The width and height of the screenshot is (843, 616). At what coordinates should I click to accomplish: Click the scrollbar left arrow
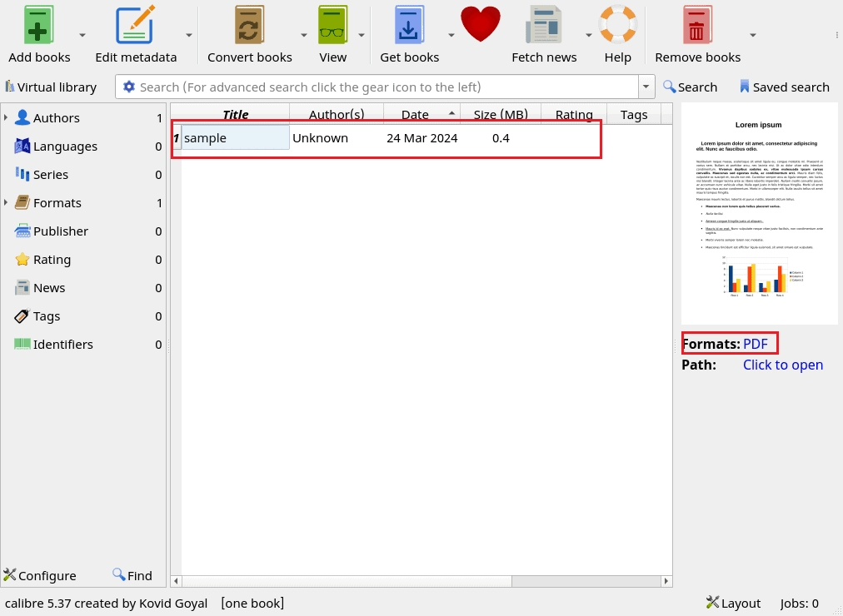[x=176, y=580]
